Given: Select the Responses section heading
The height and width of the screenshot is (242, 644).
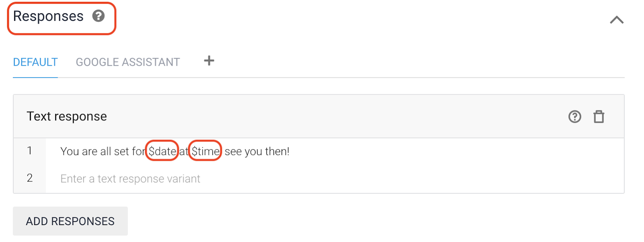Looking at the screenshot, I should pos(48,17).
